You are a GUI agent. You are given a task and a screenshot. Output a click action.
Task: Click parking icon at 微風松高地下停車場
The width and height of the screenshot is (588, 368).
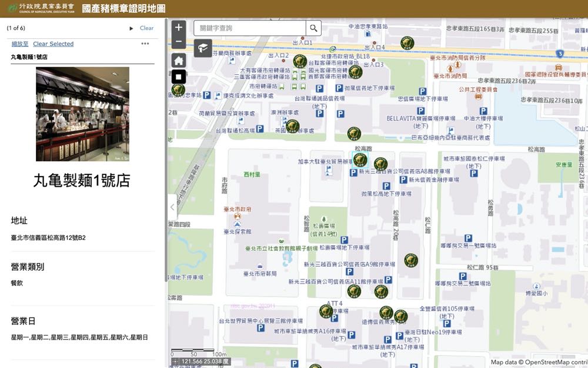pos(386,186)
